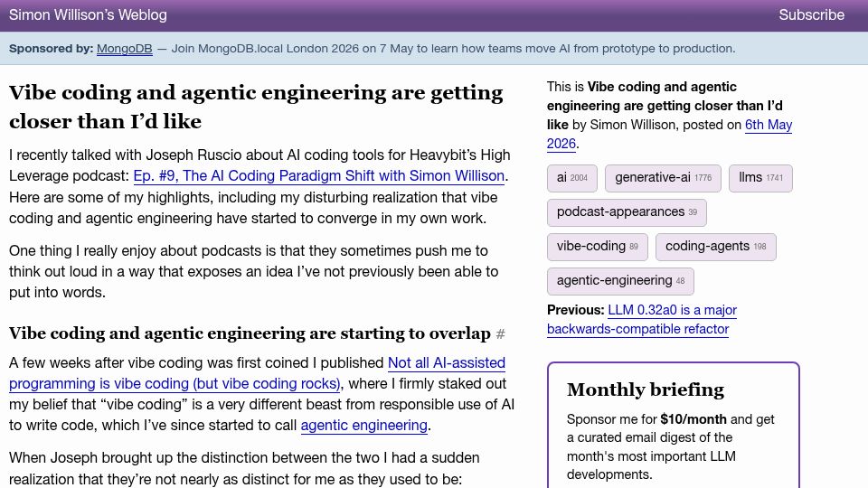Open the Simon Willison's Weblog home link
This screenshot has width=868, height=488.
pos(88,15)
